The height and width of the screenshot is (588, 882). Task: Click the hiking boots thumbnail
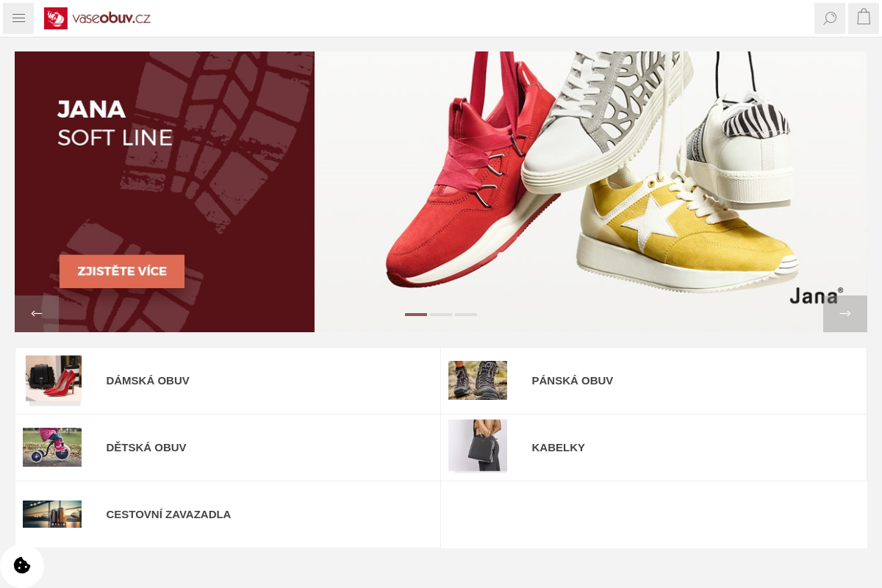[478, 381]
